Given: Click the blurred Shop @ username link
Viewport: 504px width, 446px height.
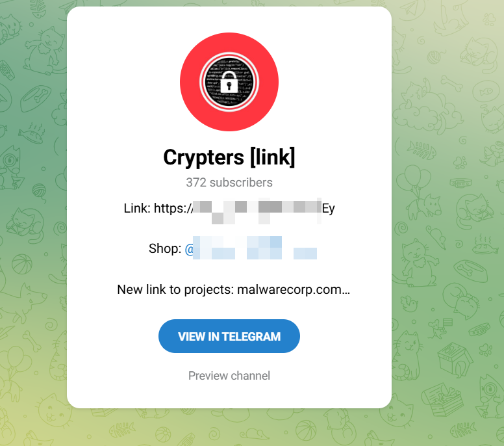Looking at the screenshot, I should (x=251, y=248).
